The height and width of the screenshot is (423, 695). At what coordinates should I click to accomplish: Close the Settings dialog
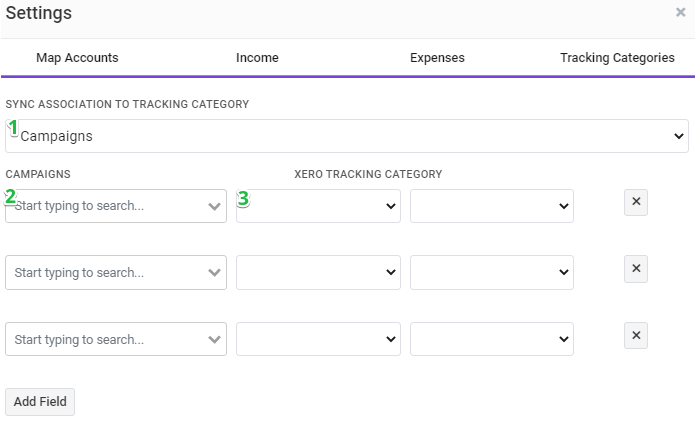pyautogui.click(x=680, y=12)
